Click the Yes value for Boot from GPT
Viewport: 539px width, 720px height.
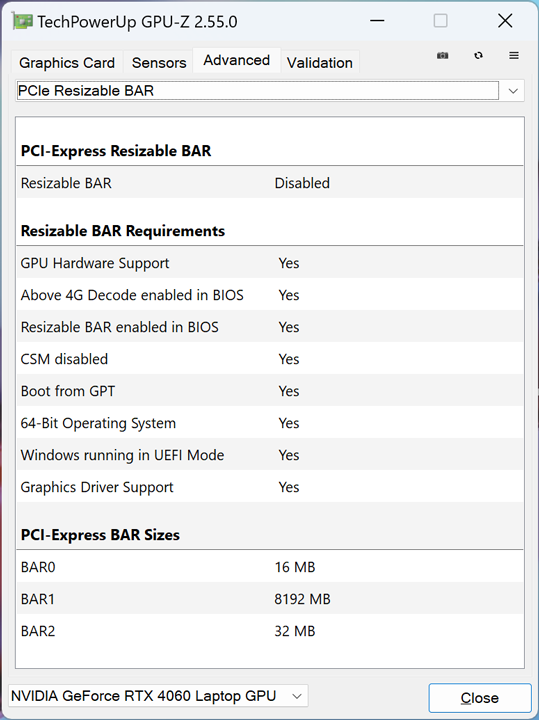[289, 391]
